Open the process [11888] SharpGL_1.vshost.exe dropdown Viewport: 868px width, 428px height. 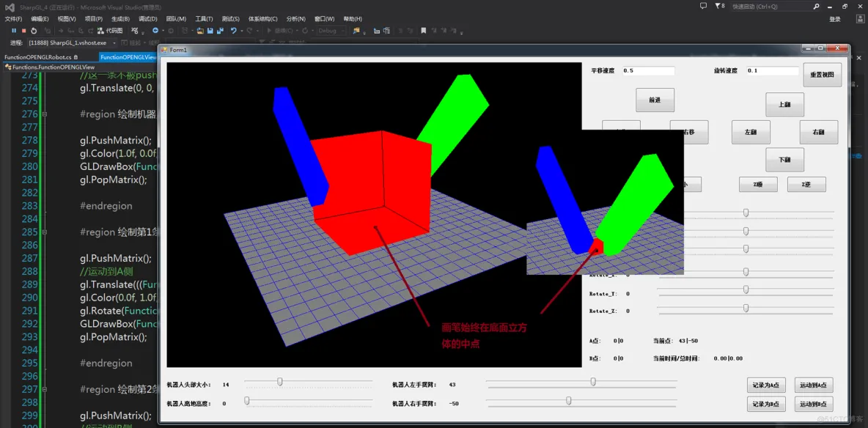[72, 43]
